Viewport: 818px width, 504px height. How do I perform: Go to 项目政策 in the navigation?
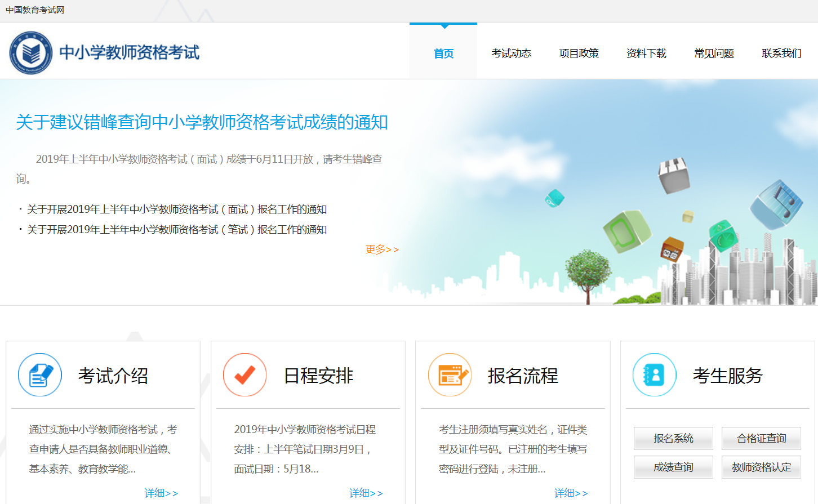click(579, 53)
